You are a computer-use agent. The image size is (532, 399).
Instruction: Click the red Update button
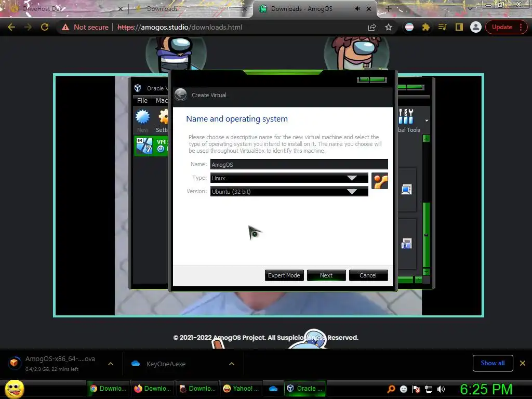coord(502,27)
